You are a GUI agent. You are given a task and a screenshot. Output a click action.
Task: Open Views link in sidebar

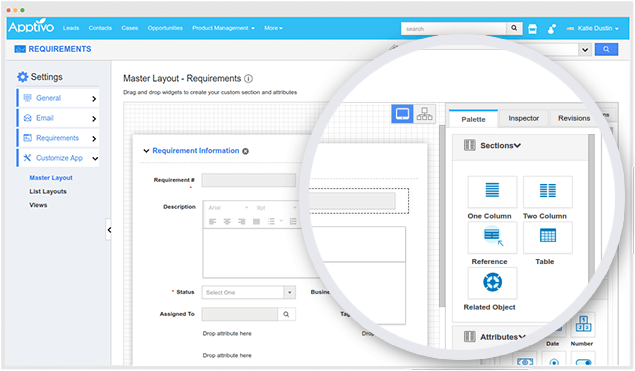point(38,205)
